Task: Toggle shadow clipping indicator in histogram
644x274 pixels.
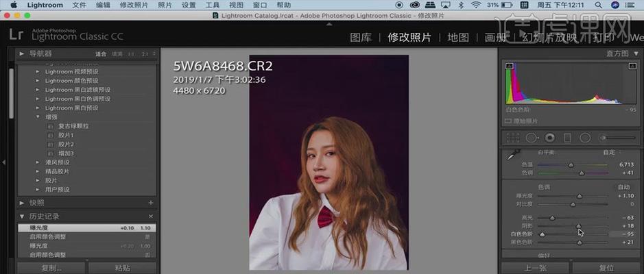Action: click(x=510, y=66)
